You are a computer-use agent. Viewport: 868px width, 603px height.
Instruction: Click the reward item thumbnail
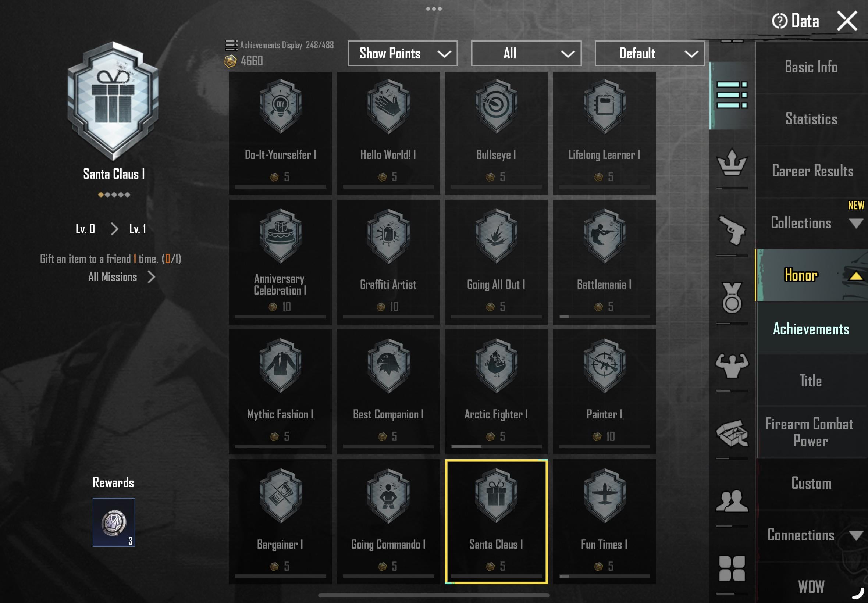click(x=114, y=522)
